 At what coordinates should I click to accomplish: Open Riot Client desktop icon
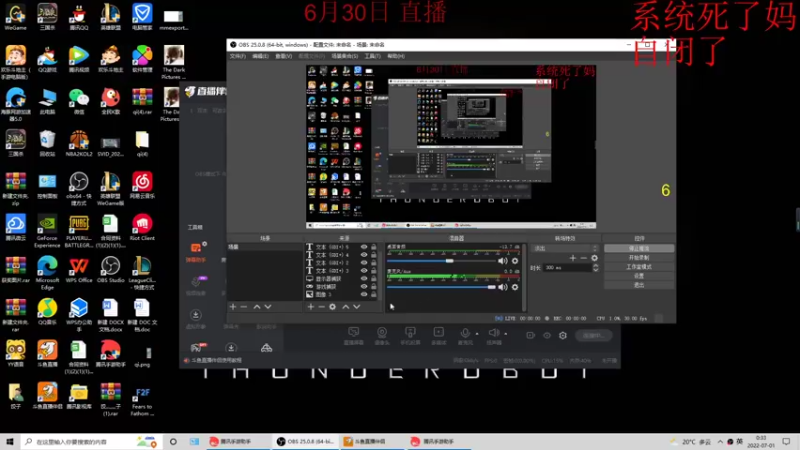142,228
